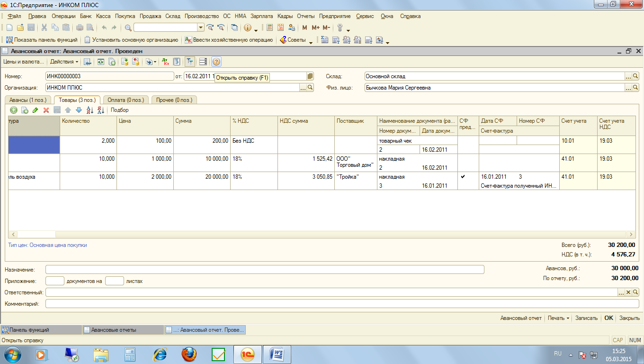Image resolution: width=644 pixels, height=364 pixels.
Task: Switch to Авансы (1 поз.) tab
Action: coord(27,100)
